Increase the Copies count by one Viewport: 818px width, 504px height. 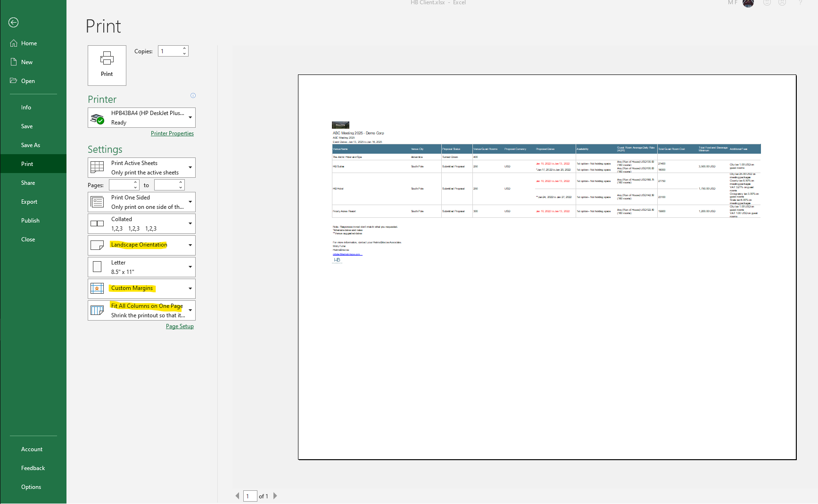pos(184,49)
